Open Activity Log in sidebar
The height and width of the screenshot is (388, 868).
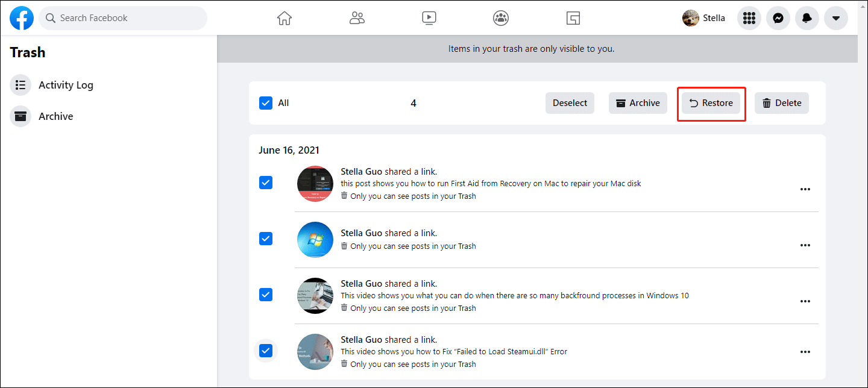(x=66, y=85)
